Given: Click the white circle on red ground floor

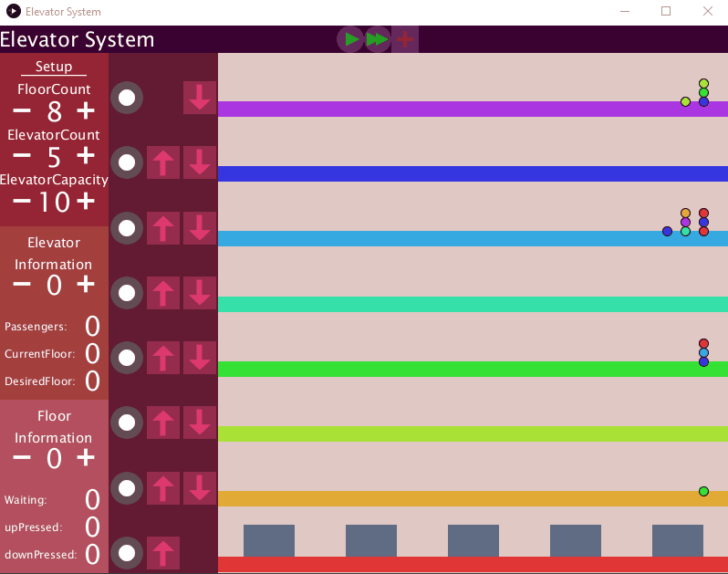Looking at the screenshot, I should [127, 553].
